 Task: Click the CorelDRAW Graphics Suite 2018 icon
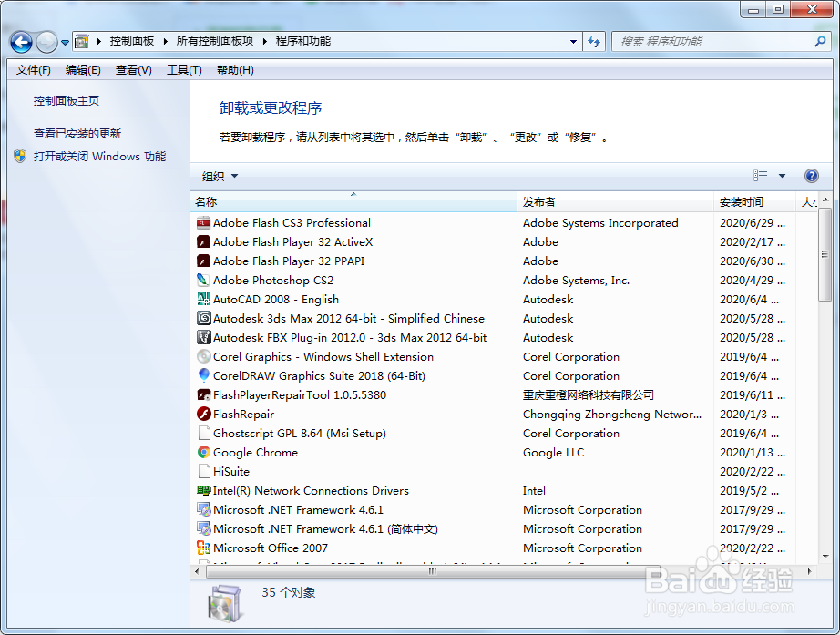point(203,375)
